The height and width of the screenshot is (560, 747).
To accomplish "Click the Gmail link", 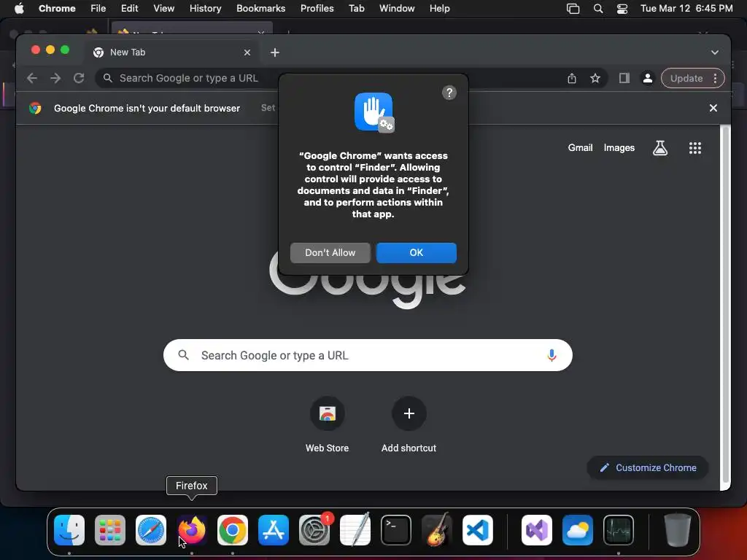I will [580, 147].
